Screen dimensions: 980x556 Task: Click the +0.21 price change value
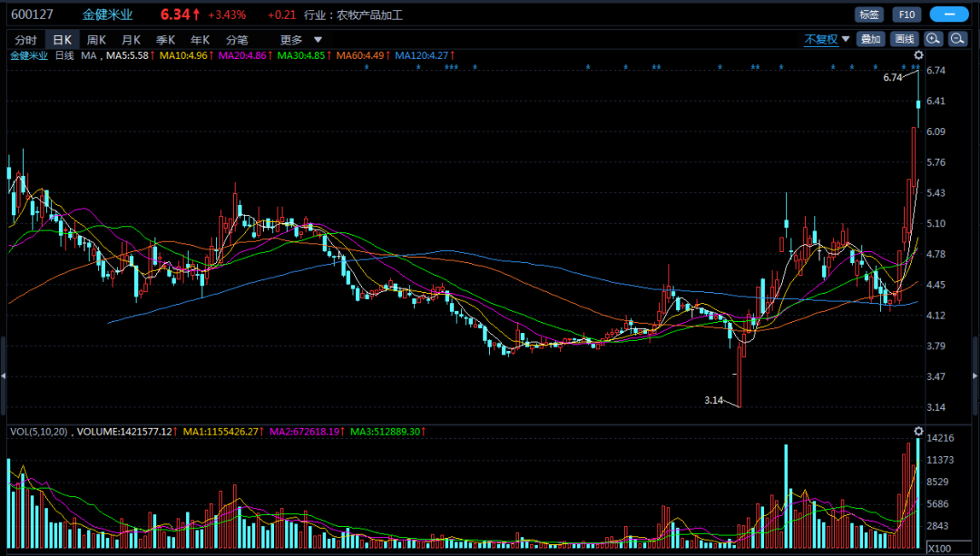282,15
